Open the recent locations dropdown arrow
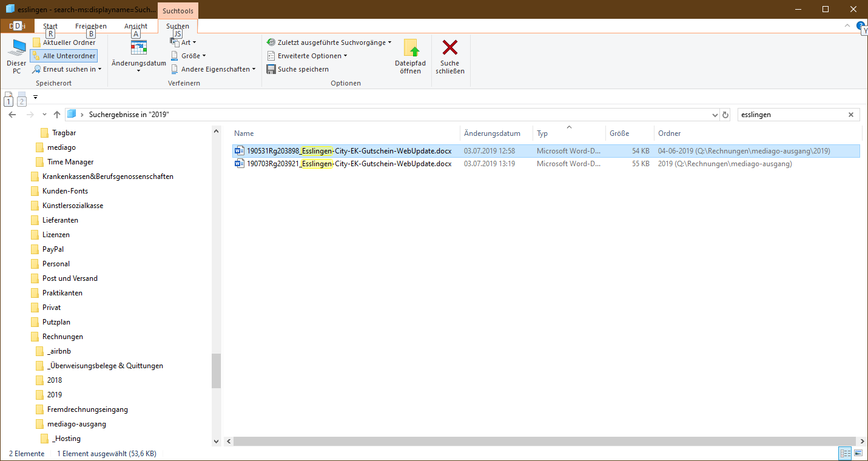This screenshot has width=868, height=461. 44,115
